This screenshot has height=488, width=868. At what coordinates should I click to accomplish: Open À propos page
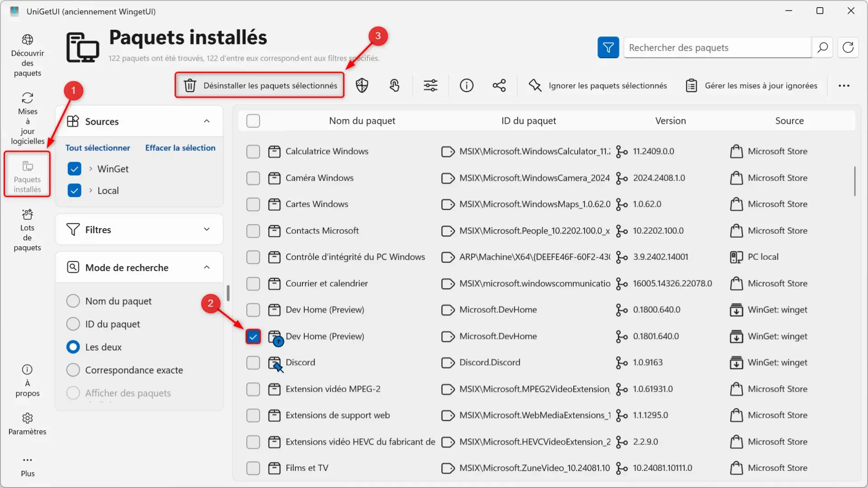(x=27, y=381)
